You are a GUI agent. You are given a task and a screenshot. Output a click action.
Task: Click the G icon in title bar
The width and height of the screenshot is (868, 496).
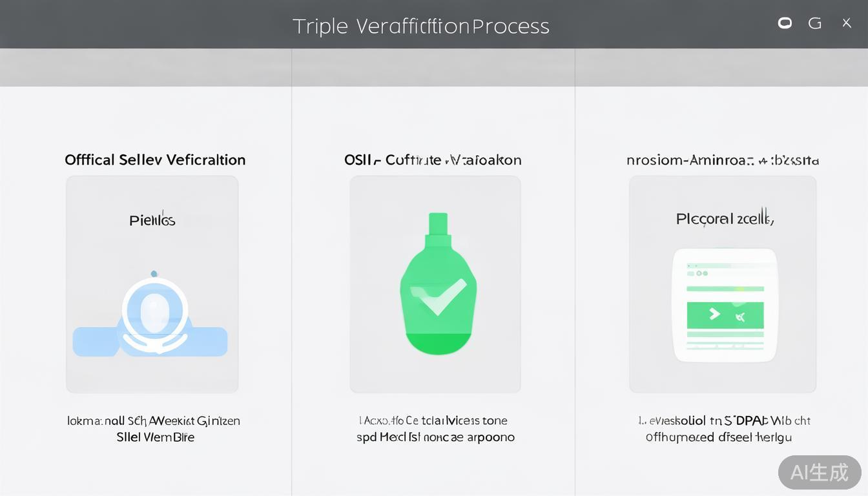coord(815,23)
